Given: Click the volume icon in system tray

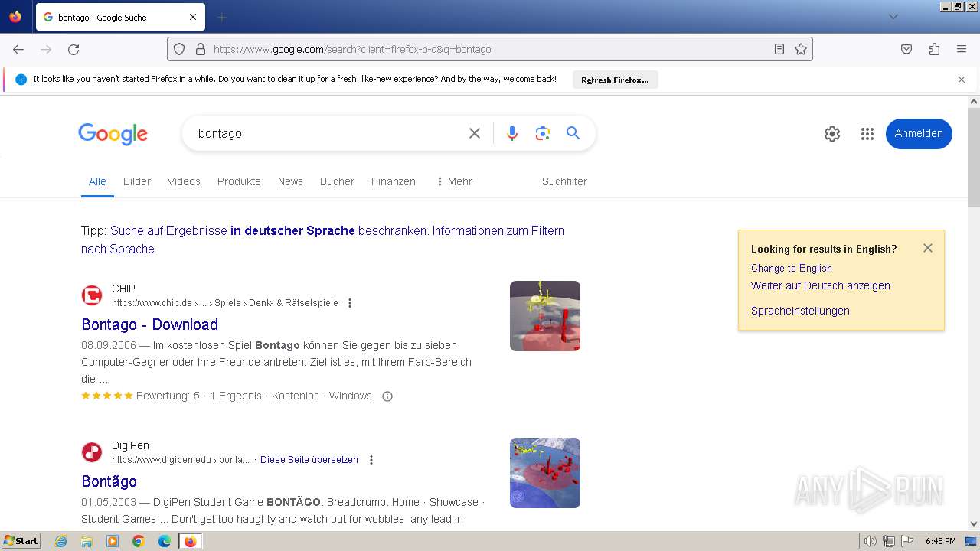Looking at the screenshot, I should 871,541.
